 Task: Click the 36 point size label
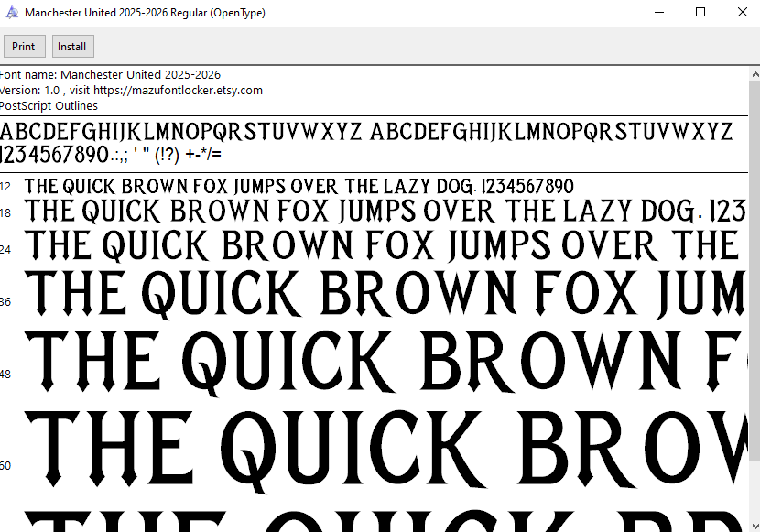(x=5, y=301)
